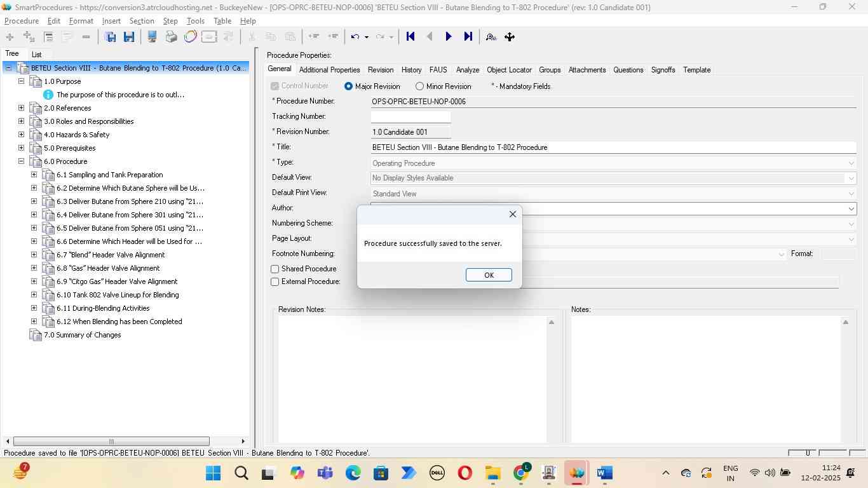Click the binoculars find icon
This screenshot has width=868, height=488.
pyautogui.click(x=491, y=37)
